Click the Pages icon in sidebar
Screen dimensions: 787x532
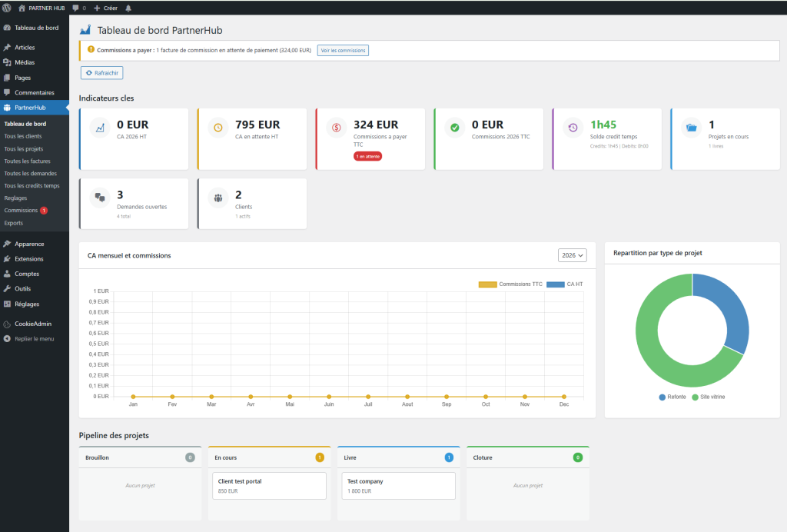click(x=7, y=78)
